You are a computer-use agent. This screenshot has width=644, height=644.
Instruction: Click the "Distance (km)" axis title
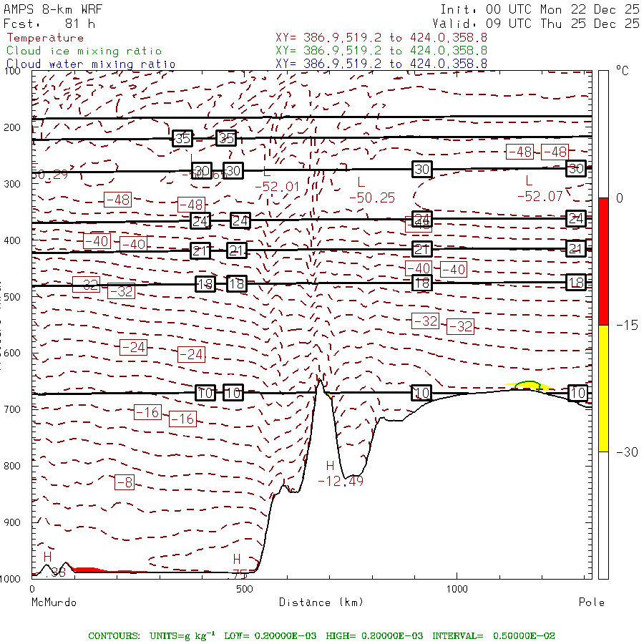pyautogui.click(x=321, y=602)
